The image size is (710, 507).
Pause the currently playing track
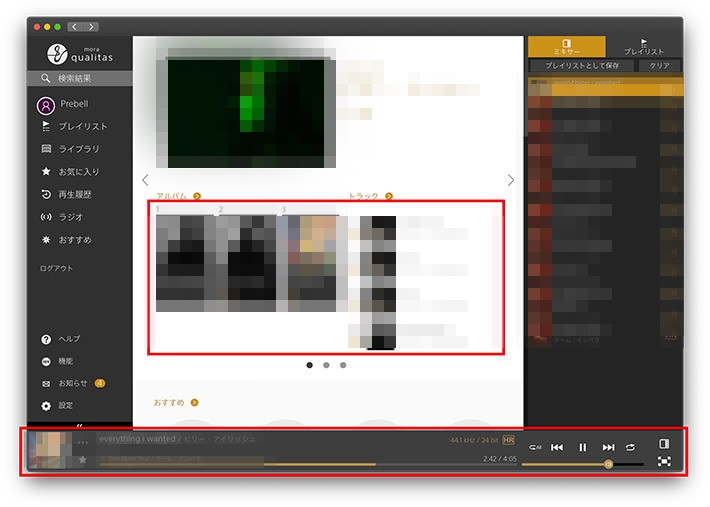pos(583,447)
